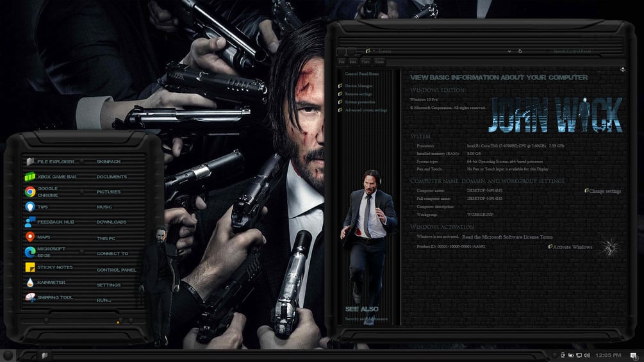
Task: Open Device Manager link
Action: [359, 86]
